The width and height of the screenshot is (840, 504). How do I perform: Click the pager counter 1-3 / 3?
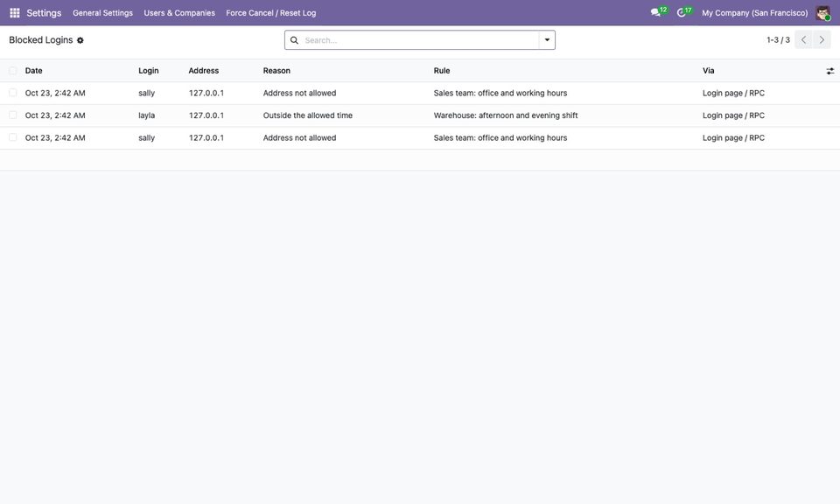[x=778, y=40]
